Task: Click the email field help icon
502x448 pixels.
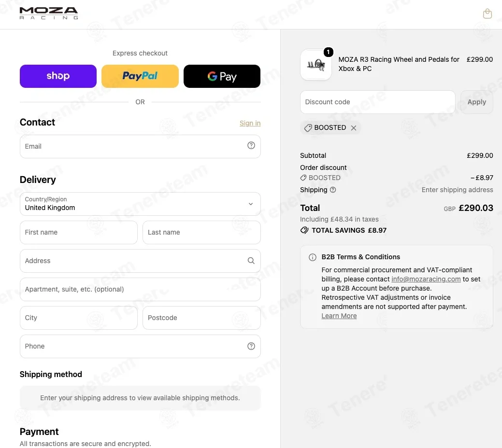Action: click(251, 146)
